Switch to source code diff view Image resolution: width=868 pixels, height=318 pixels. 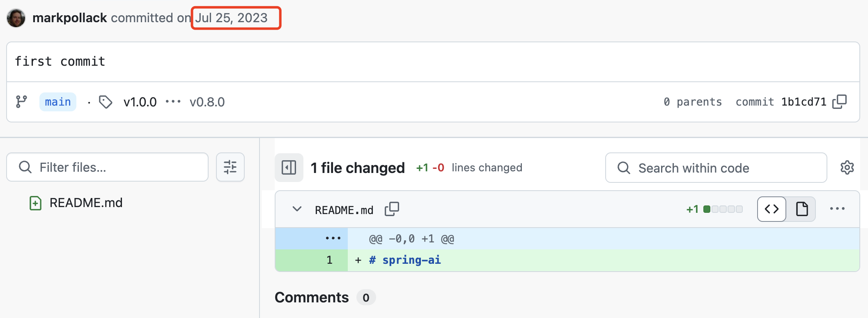click(772, 209)
